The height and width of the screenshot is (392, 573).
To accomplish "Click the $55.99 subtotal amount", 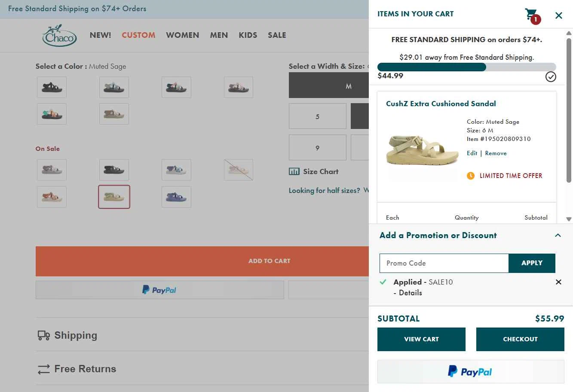I will coord(549,318).
